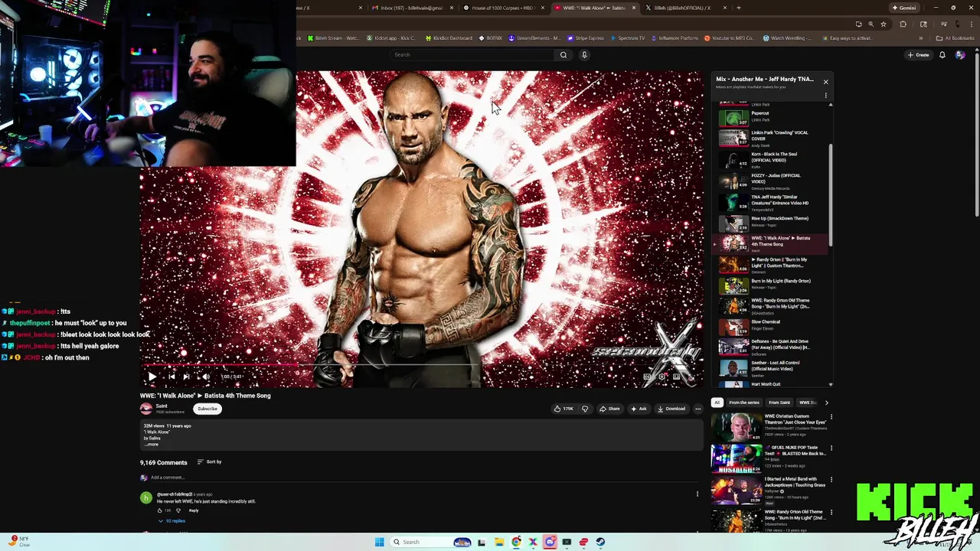The width and height of the screenshot is (980, 551).
Task: Expand description with ...more
Action: pyautogui.click(x=152, y=445)
